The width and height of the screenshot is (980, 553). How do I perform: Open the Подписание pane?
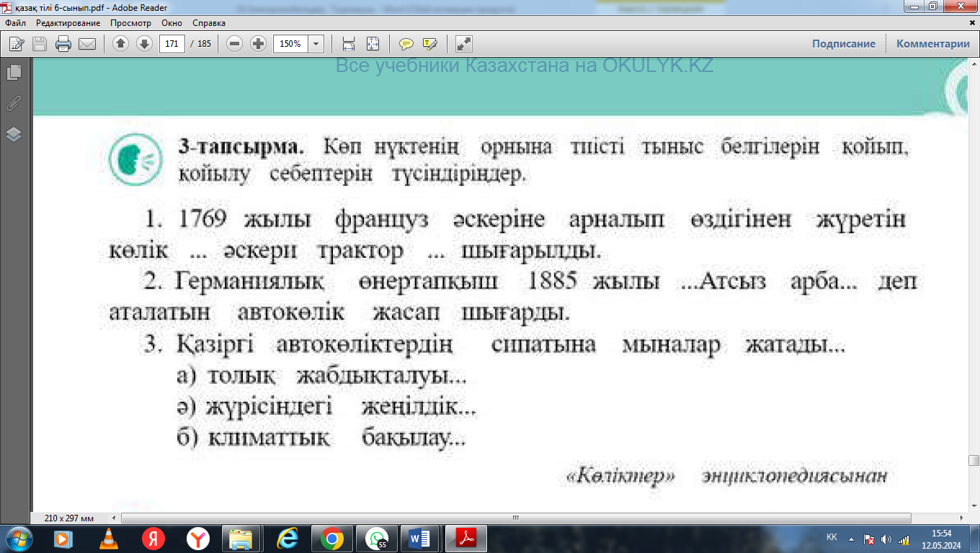pyautogui.click(x=844, y=44)
